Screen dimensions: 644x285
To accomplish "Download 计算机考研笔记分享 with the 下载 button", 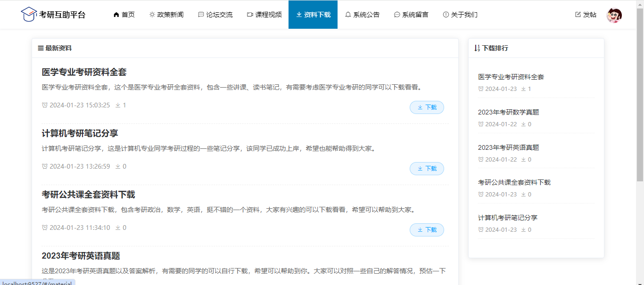I will (427, 169).
